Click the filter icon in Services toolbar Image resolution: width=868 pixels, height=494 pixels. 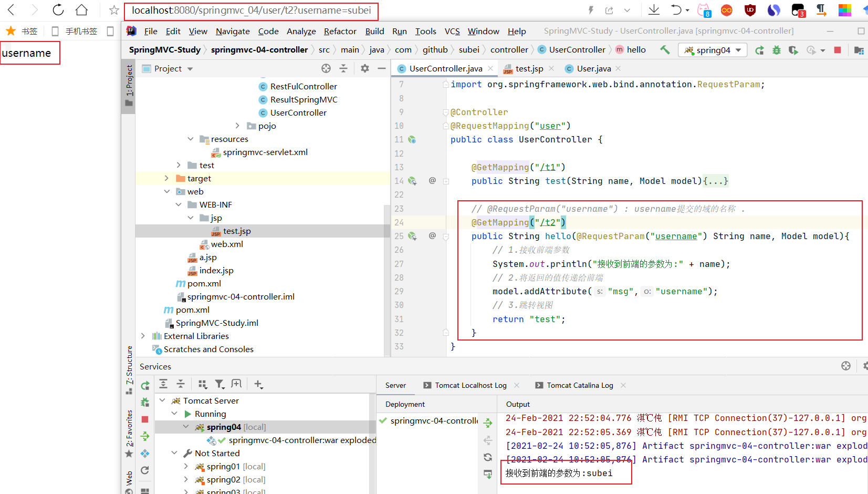pos(219,384)
